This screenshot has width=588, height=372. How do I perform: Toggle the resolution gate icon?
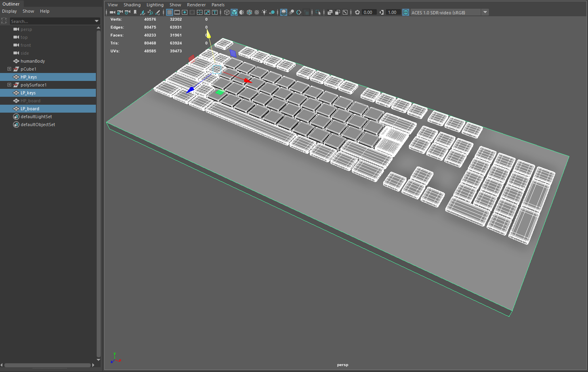185,12
